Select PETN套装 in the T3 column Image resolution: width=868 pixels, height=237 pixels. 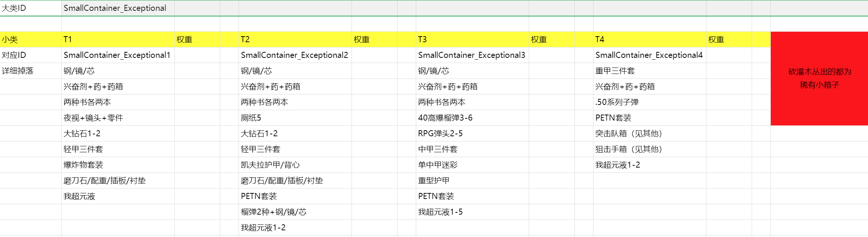point(472,196)
